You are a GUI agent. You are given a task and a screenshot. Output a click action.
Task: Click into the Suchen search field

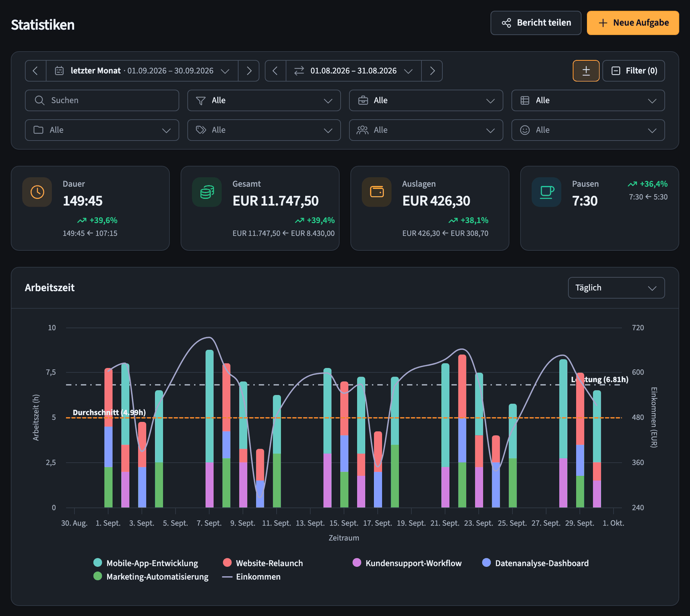(x=102, y=101)
